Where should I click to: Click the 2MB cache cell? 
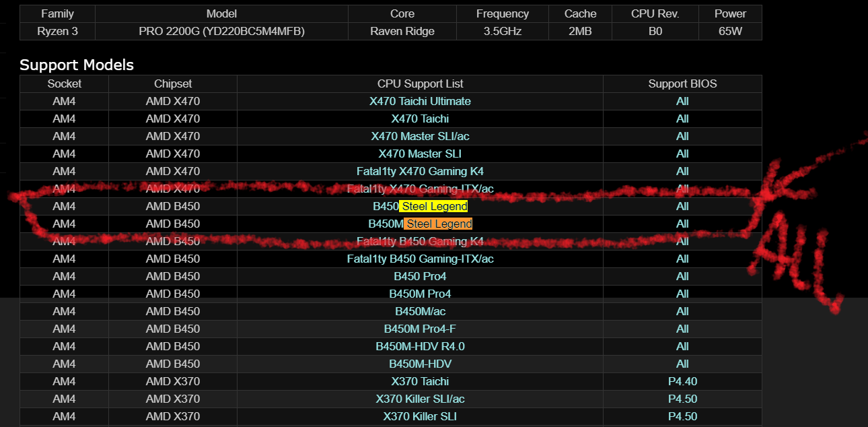click(x=580, y=31)
